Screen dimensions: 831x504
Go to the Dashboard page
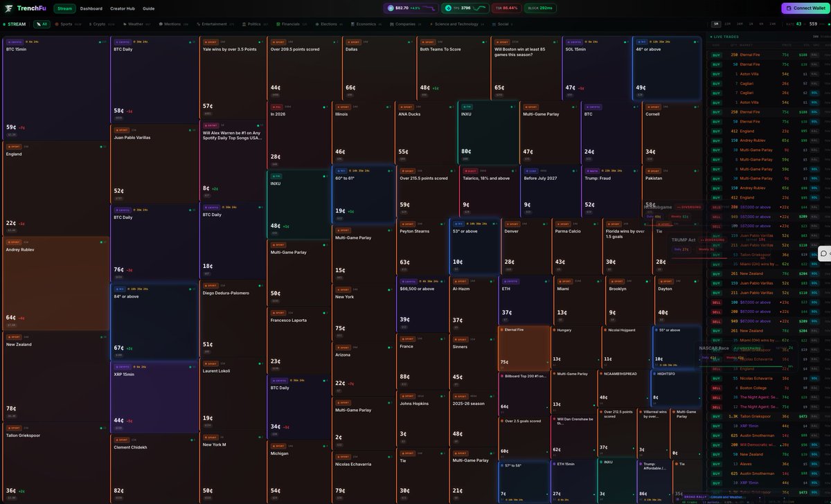tap(91, 8)
